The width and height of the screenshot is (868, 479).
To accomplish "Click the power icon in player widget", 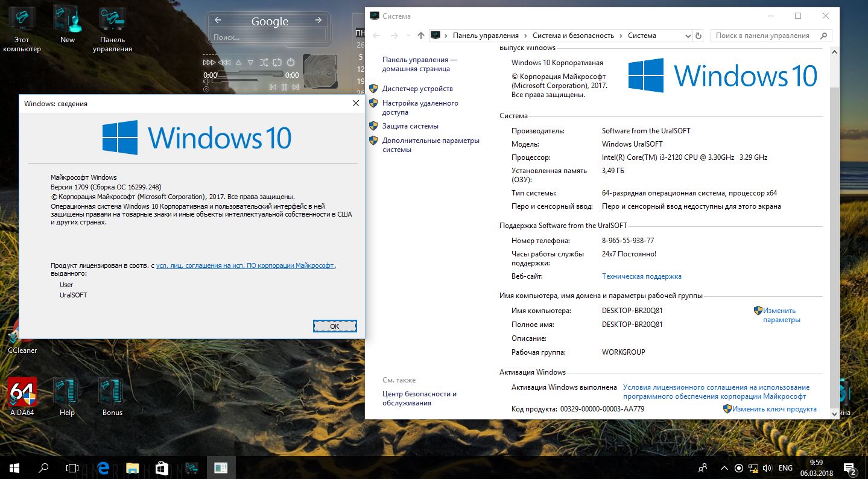I will click(291, 62).
